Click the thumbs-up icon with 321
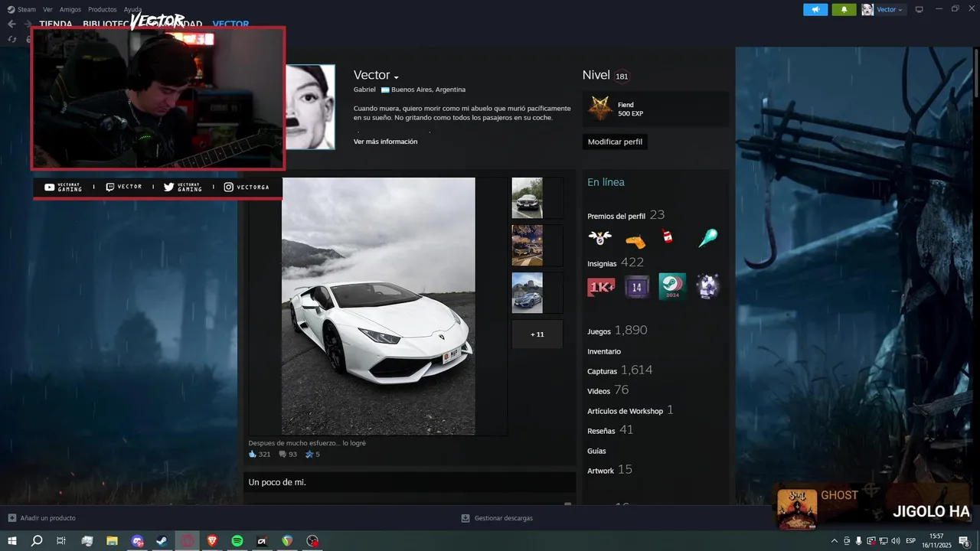 click(253, 455)
